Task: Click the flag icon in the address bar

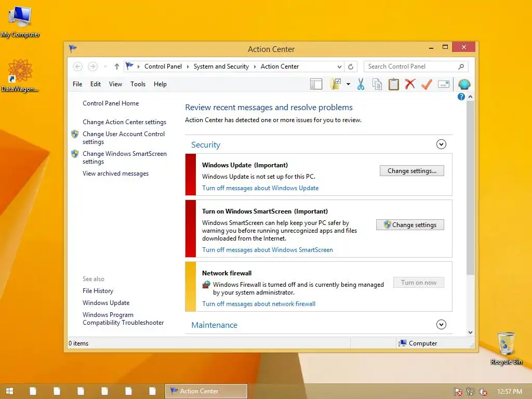Action: (129, 66)
